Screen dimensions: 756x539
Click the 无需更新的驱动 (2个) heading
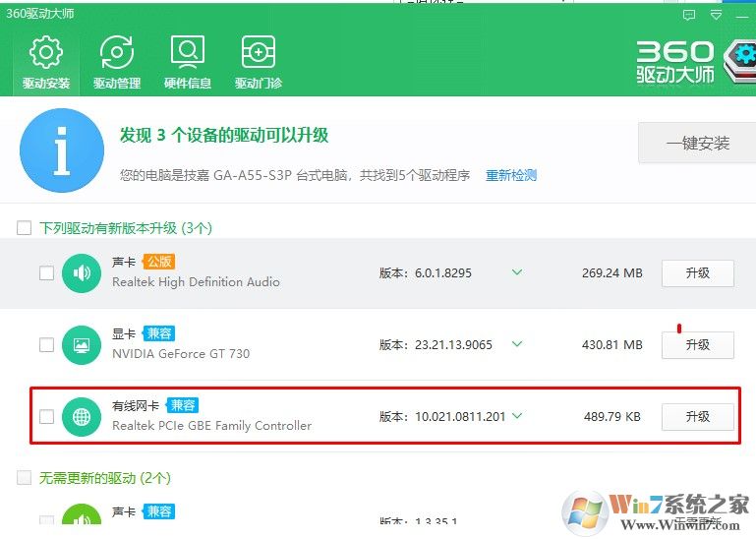(x=105, y=478)
